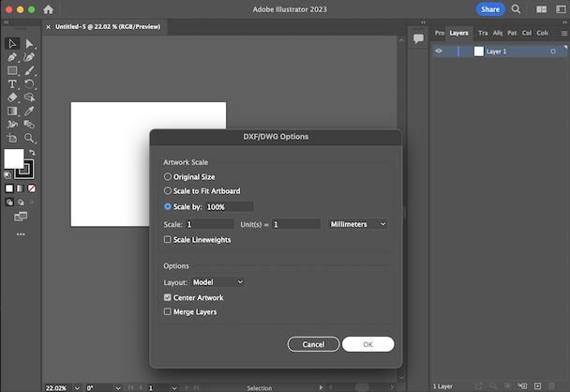Click the Cancel button

(x=313, y=344)
